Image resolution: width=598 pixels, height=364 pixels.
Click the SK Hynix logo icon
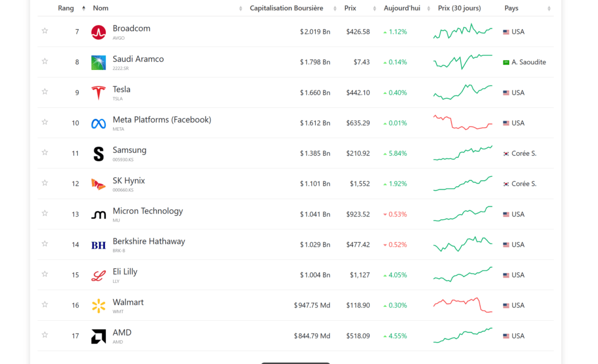[98, 184]
